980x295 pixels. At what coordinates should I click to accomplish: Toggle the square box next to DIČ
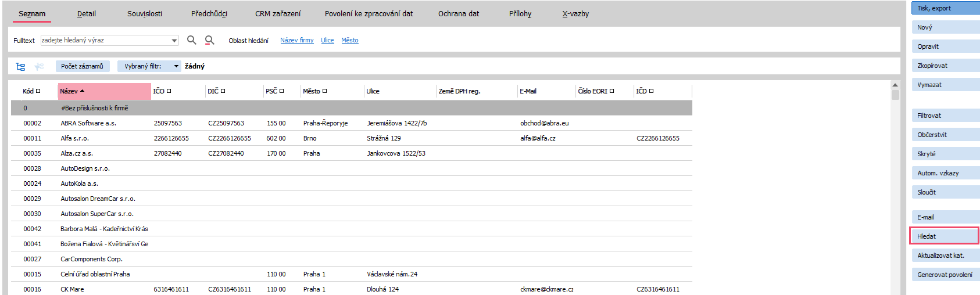coord(223,91)
